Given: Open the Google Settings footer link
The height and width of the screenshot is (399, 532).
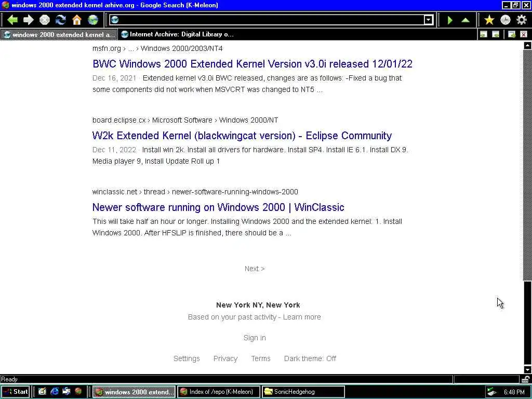Looking at the screenshot, I should click(x=187, y=358).
